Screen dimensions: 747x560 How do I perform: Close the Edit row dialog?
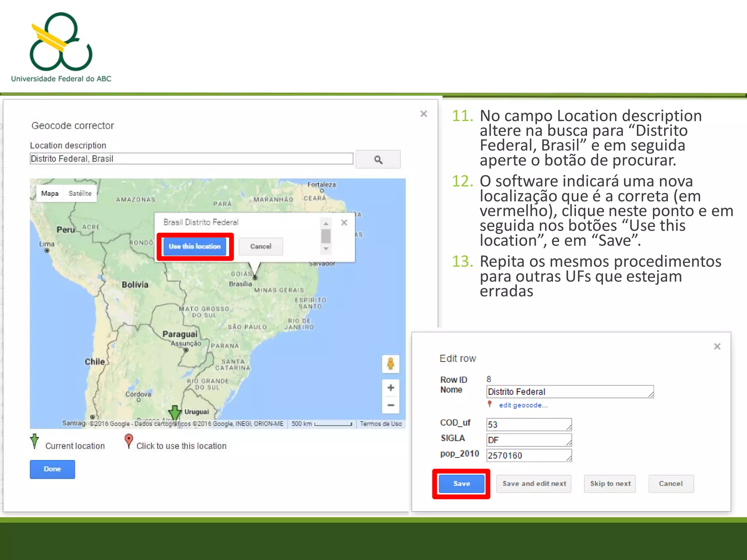coord(717,346)
